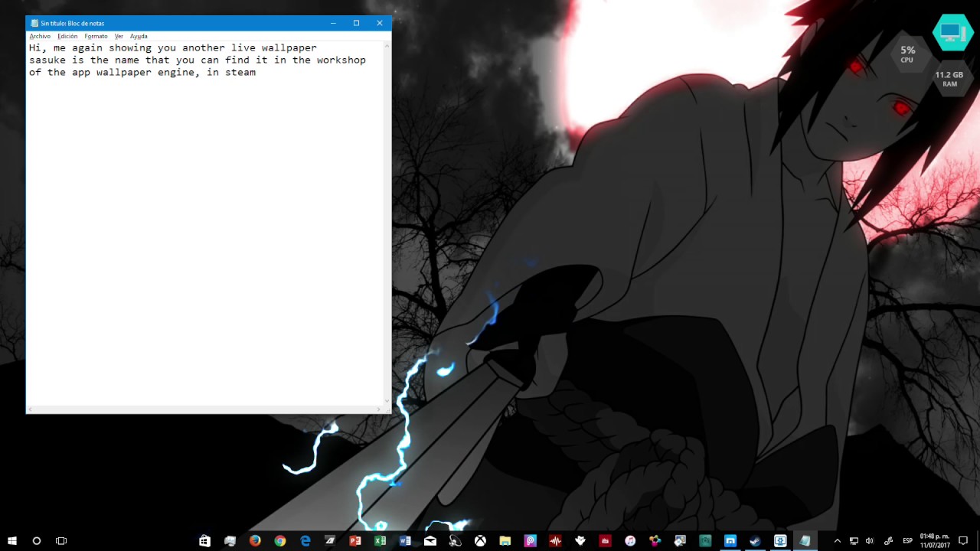Screen dimensions: 980x551
Task: Click the Windows Start button
Action: coord(12,541)
